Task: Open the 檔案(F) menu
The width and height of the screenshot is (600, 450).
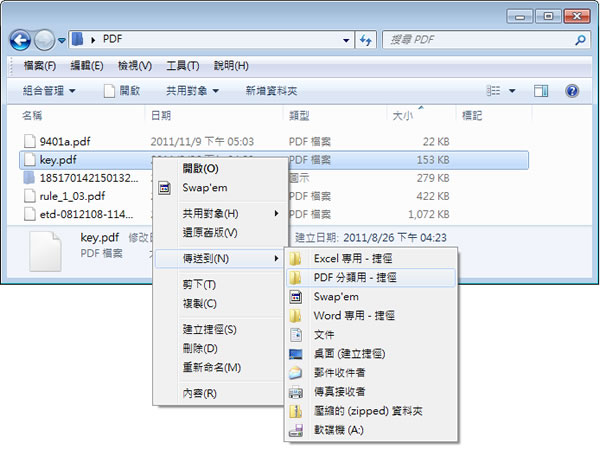Action: point(39,66)
